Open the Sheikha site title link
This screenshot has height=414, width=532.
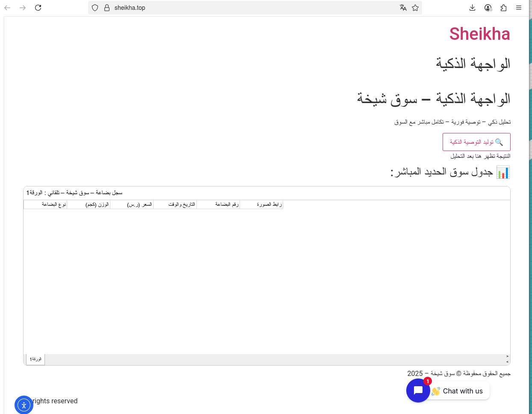[x=479, y=34]
